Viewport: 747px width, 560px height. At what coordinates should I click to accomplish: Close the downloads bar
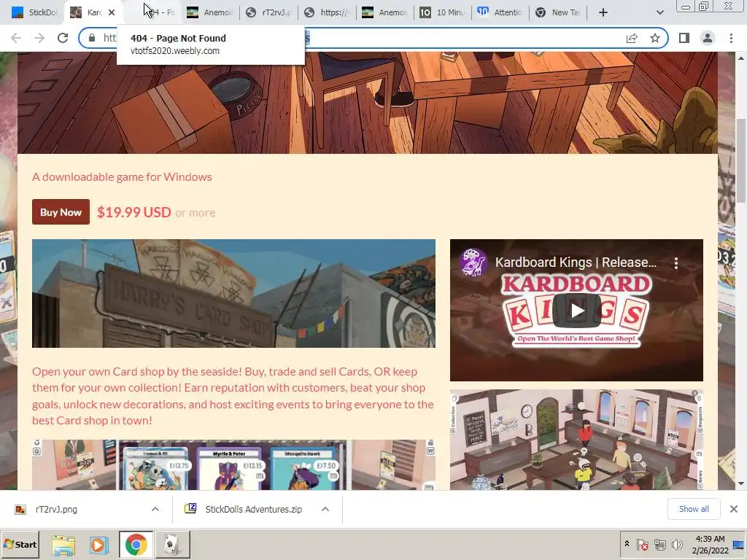[734, 509]
